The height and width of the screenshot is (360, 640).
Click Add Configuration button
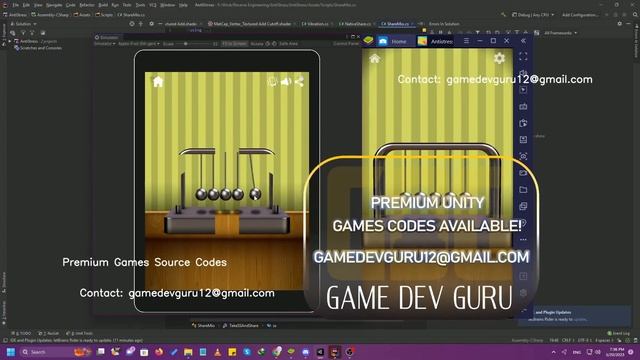[580, 15]
